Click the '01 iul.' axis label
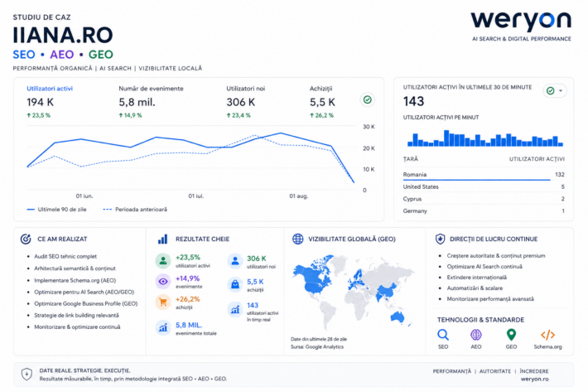Screen dimensions: 588x392 195,196
